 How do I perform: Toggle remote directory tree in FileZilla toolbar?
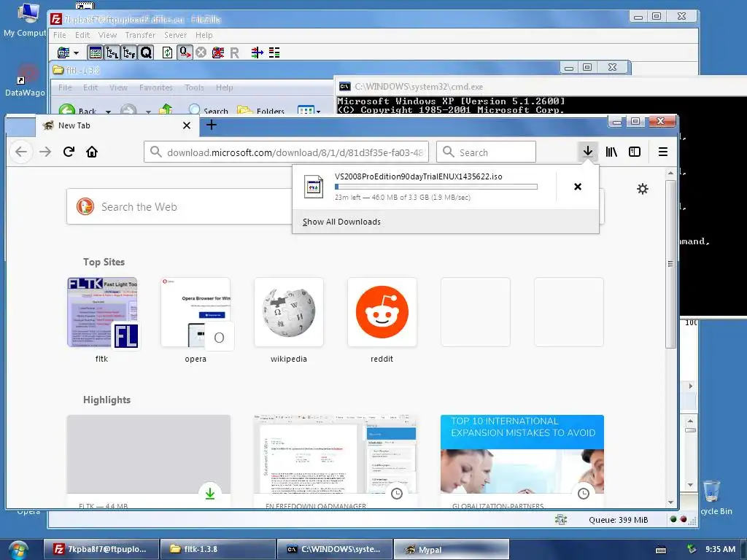click(x=129, y=52)
